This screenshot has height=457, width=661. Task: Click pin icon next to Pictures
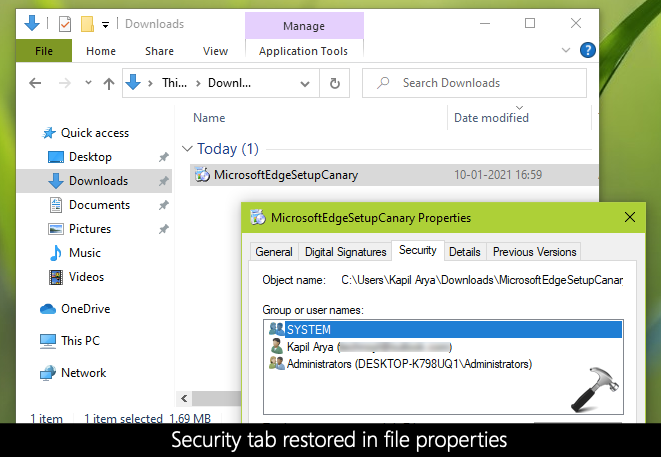click(x=164, y=229)
